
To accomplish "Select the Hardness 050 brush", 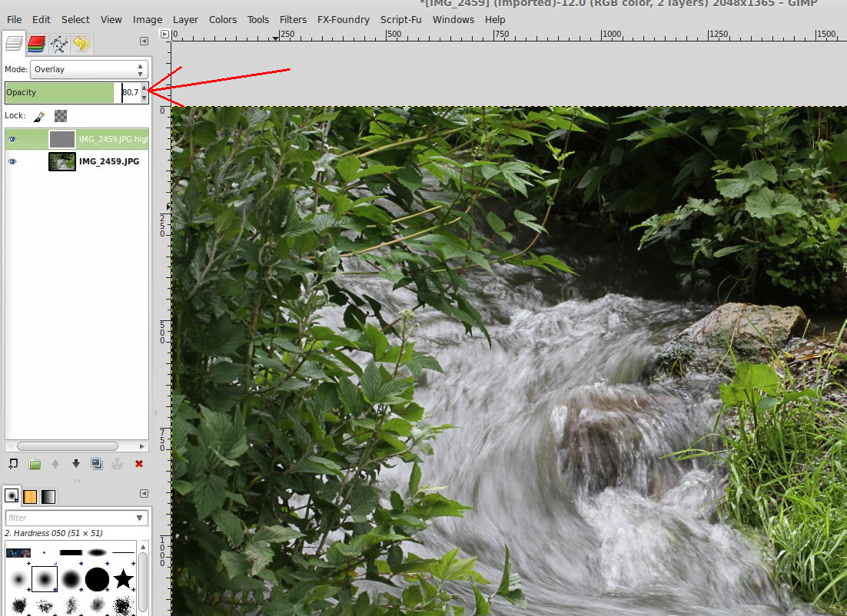I will coord(45,579).
